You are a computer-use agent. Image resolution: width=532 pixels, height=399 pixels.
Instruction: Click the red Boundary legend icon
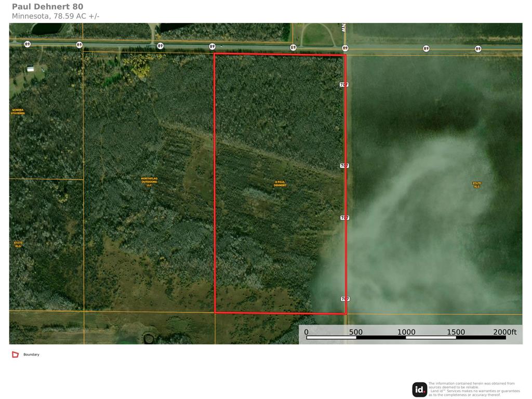(x=15, y=354)
